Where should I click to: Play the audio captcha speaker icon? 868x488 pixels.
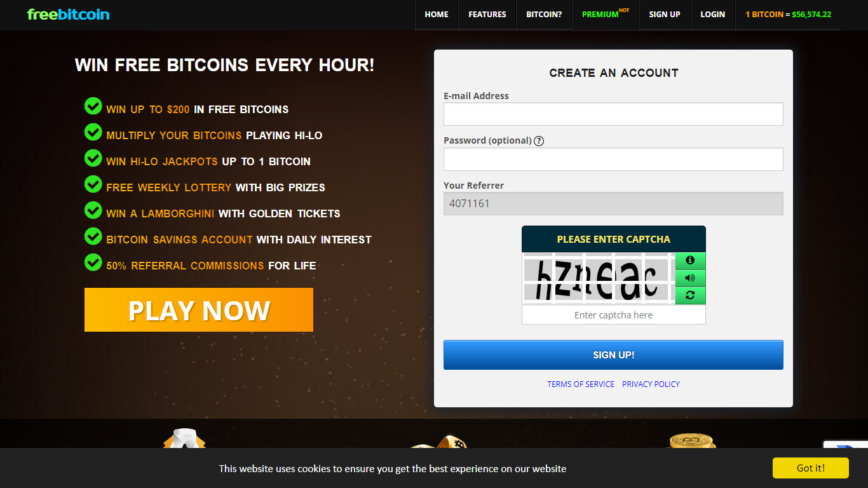tap(690, 278)
